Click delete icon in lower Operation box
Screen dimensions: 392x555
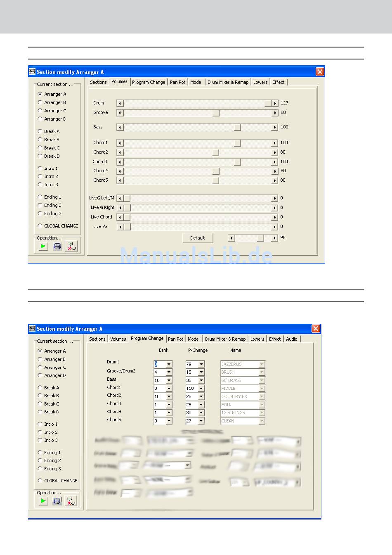pyautogui.click(x=71, y=501)
